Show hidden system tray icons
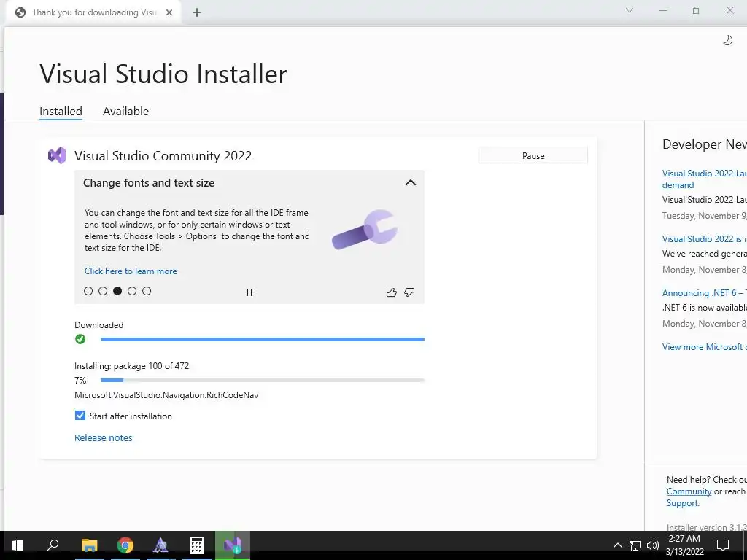Screen dimensions: 747x560 tap(617, 545)
